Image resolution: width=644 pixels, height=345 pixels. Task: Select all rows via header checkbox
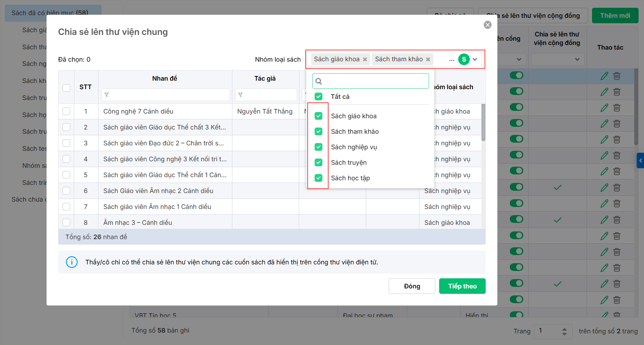(x=66, y=88)
